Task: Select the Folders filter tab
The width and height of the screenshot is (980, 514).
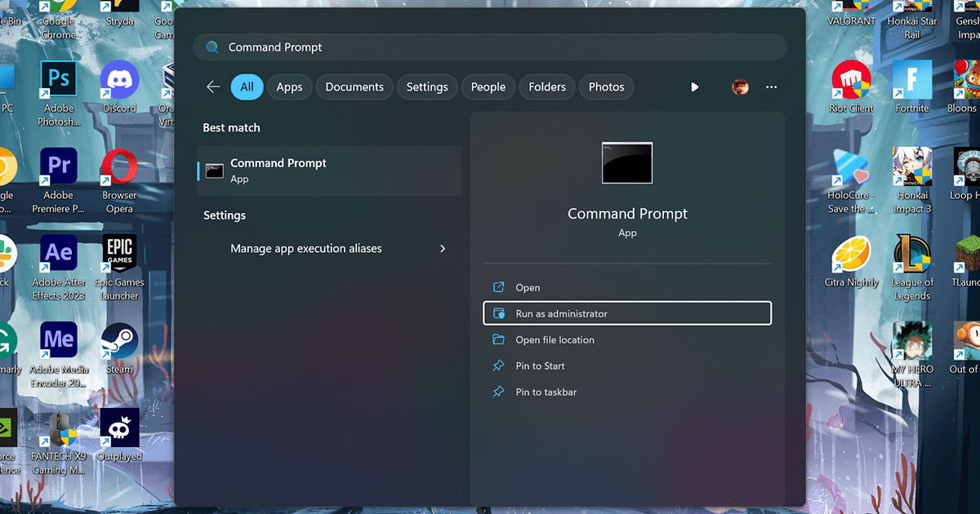Action: click(x=547, y=87)
